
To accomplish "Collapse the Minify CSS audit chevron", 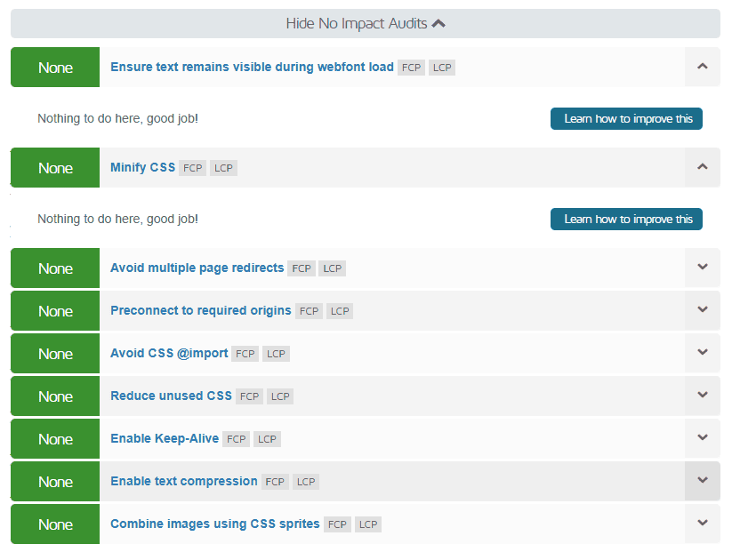I will pyautogui.click(x=702, y=167).
